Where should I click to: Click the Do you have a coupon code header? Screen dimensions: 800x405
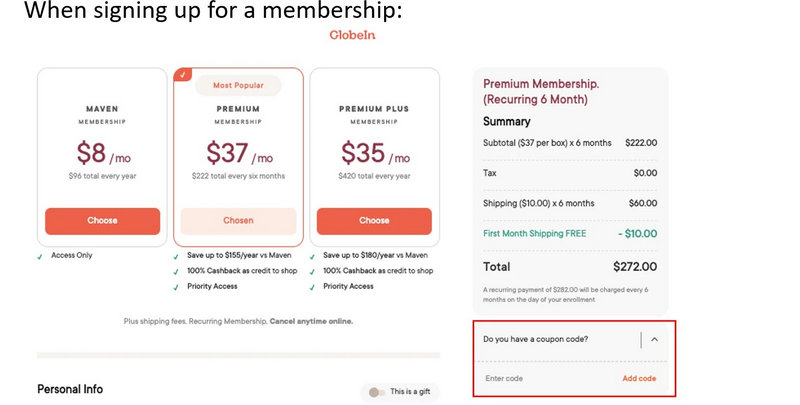click(535, 339)
